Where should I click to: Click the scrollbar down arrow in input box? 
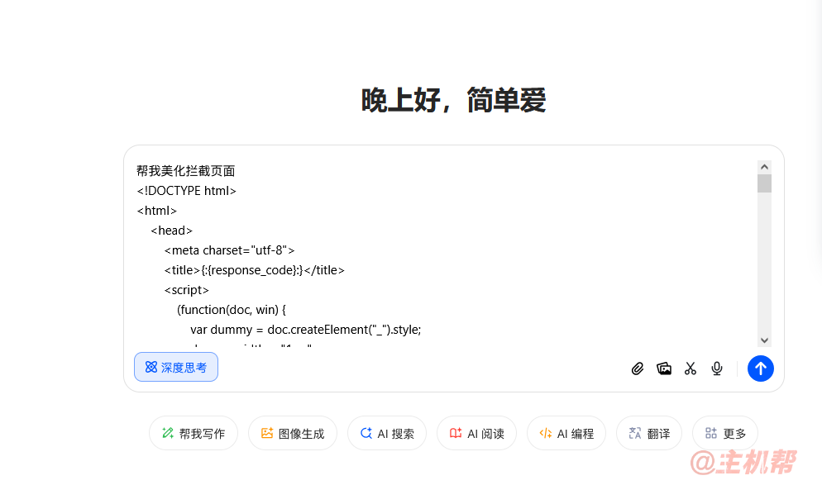pos(764,340)
